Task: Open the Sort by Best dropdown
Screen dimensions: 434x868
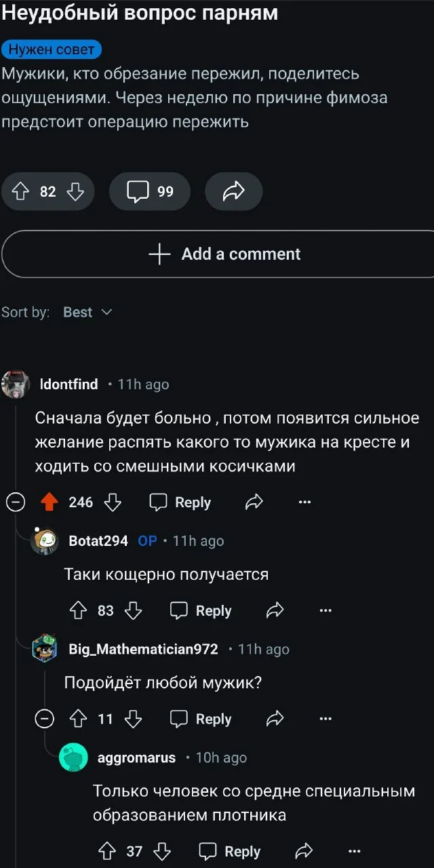Action: tap(87, 312)
